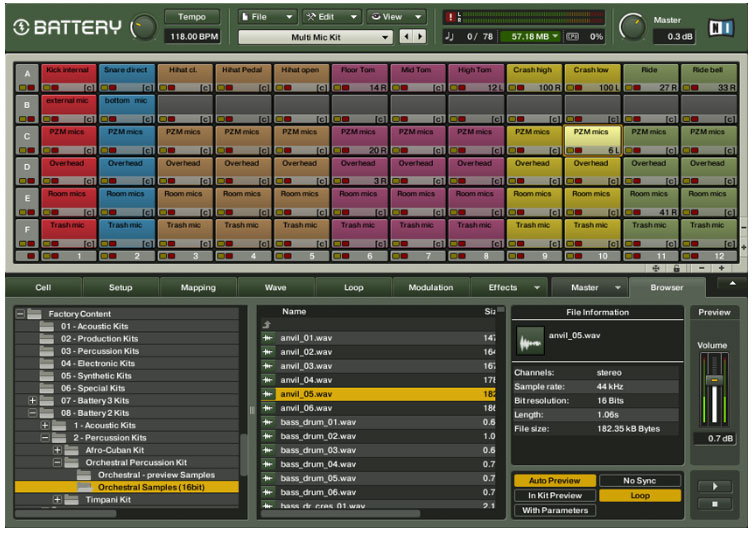
Task: Load the previous kit with left arrow
Action: (406, 37)
